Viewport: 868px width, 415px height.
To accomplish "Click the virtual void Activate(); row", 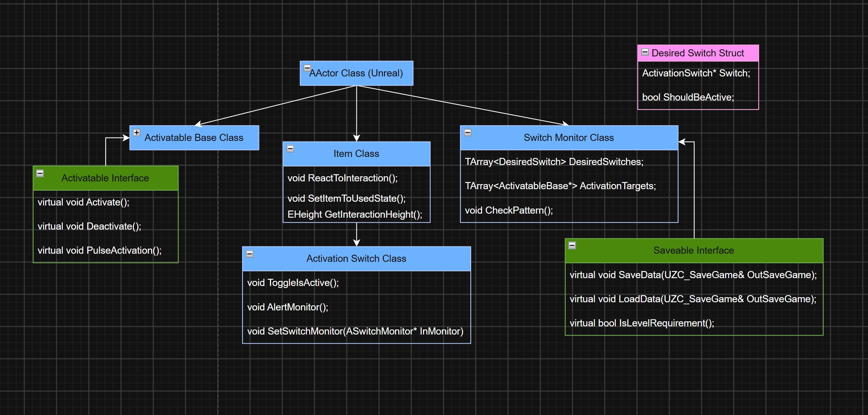I will pos(106,202).
